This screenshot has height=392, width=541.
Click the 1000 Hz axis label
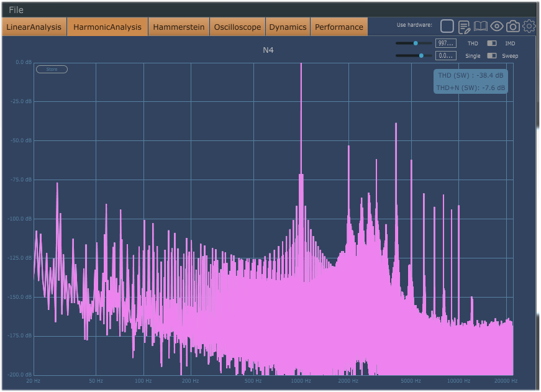coord(301,381)
